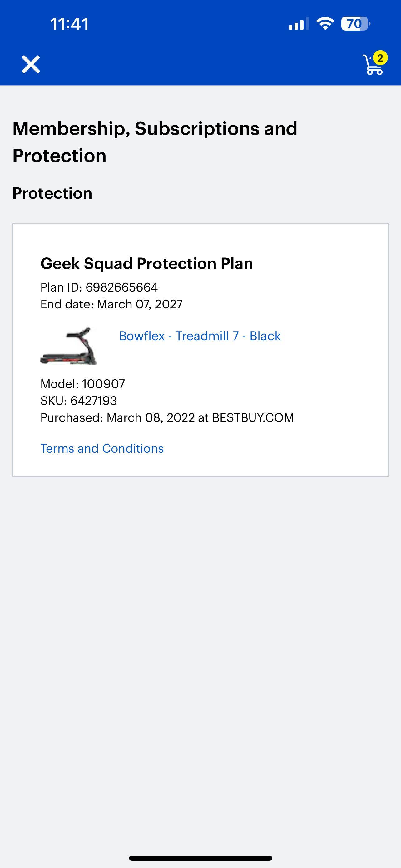Open the shopping cart

pyautogui.click(x=373, y=66)
